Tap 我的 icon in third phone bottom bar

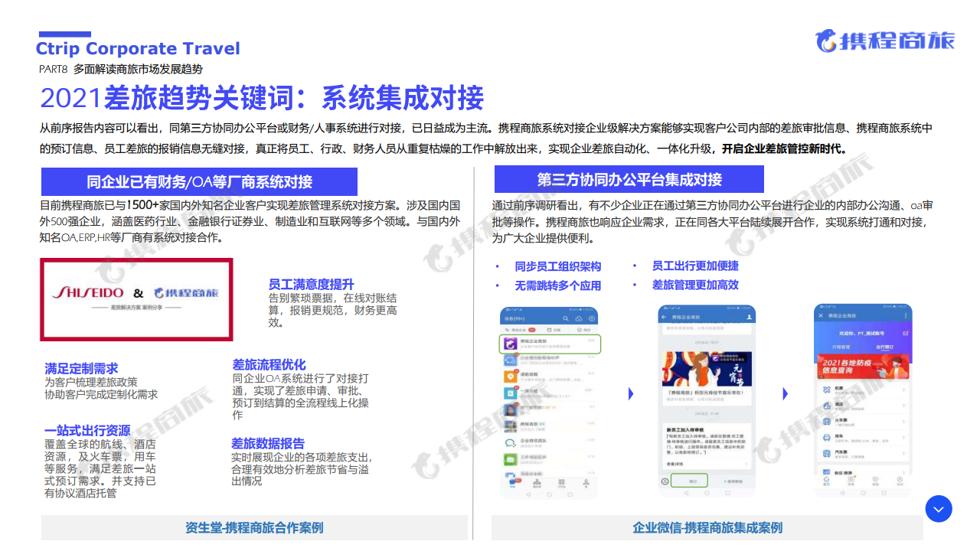(x=900, y=480)
